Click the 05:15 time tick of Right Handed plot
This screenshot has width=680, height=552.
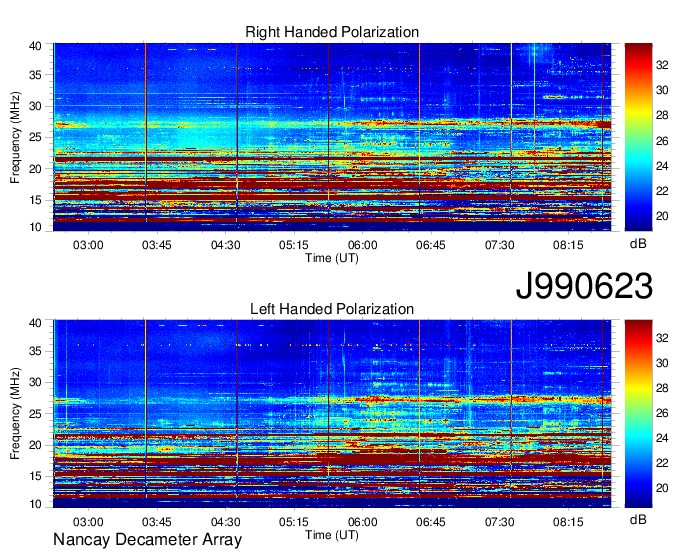(x=294, y=245)
